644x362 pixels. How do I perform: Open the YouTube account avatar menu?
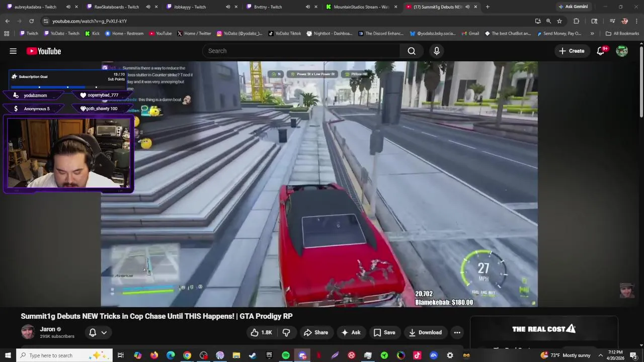click(622, 51)
